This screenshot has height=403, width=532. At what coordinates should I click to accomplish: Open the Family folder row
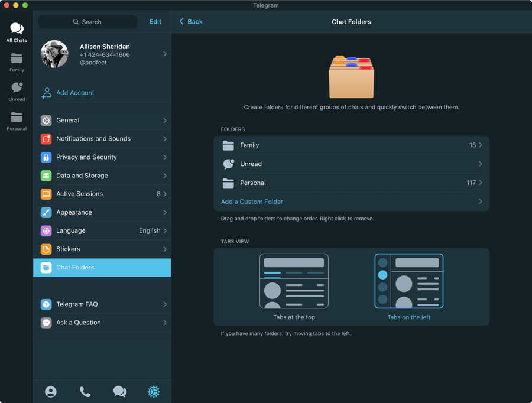(x=351, y=145)
